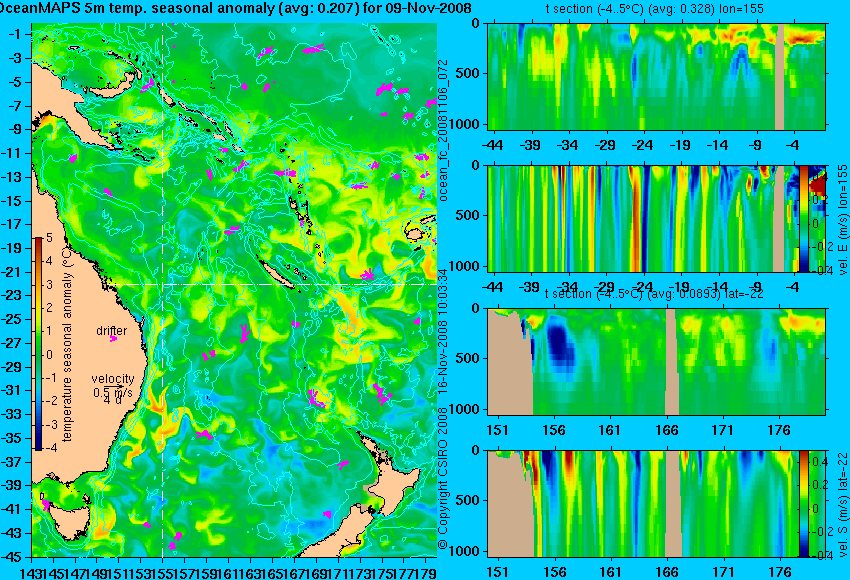Viewport: 850px width, 580px height.
Task: Click the '0.4' tick on the vel. S color bar
Action: coord(819,461)
